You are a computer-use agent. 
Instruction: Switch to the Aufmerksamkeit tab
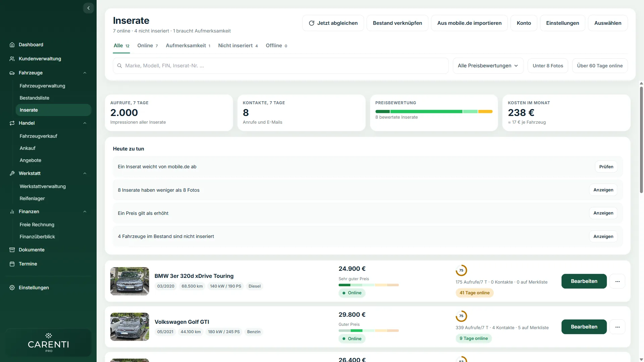click(188, 46)
